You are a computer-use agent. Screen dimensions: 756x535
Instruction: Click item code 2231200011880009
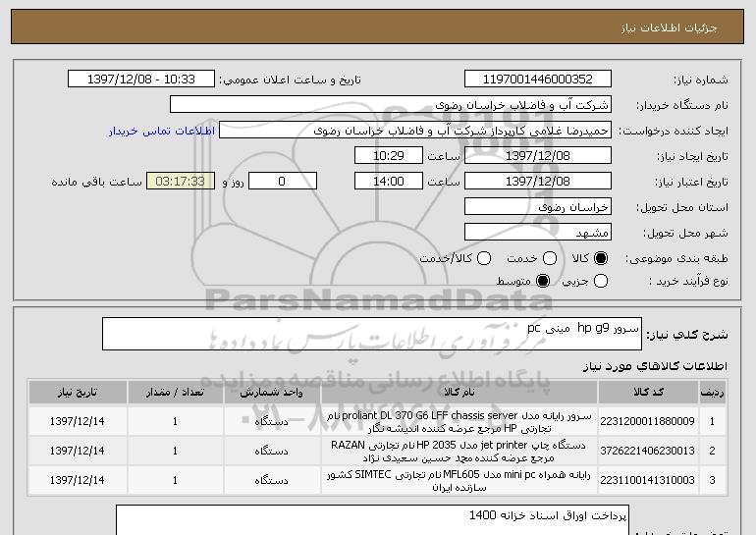click(x=647, y=421)
